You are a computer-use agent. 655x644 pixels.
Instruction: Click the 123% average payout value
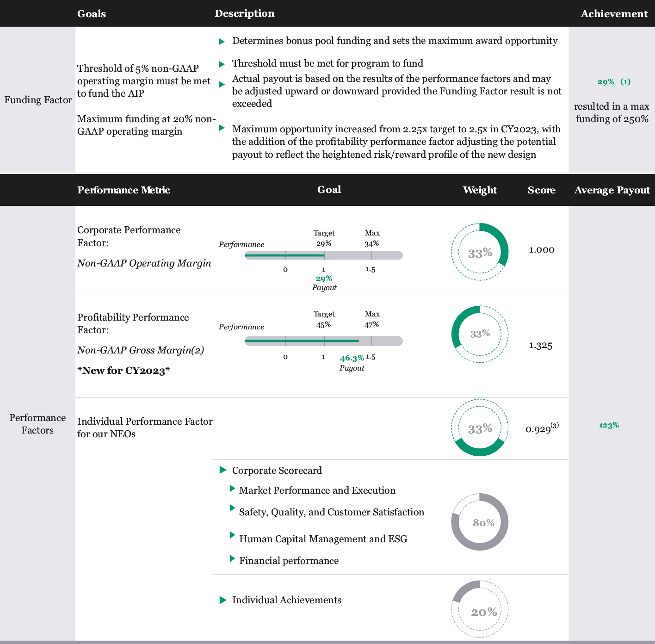(609, 425)
